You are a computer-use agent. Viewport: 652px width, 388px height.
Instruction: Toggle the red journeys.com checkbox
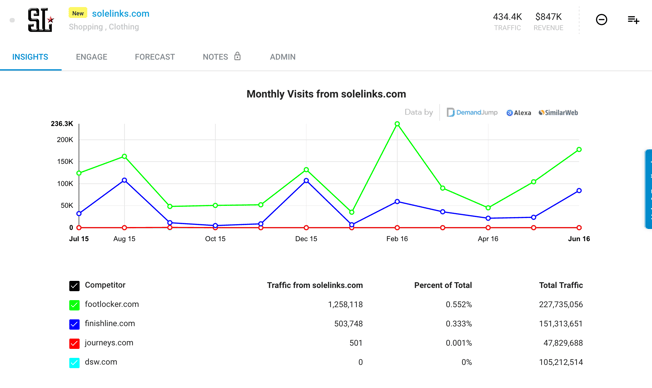[x=74, y=344]
